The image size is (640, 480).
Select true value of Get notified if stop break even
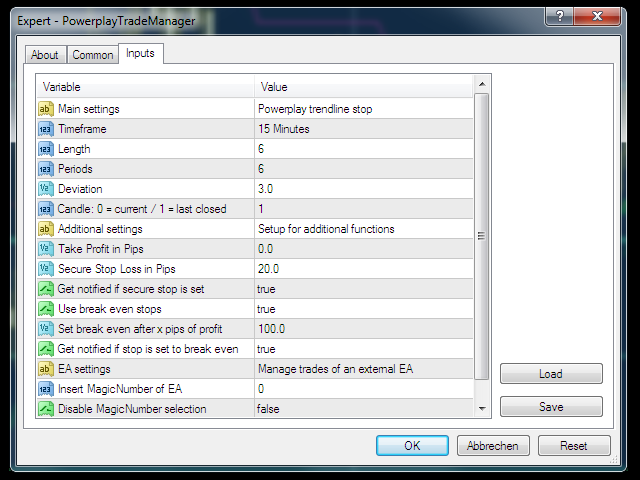pos(266,349)
